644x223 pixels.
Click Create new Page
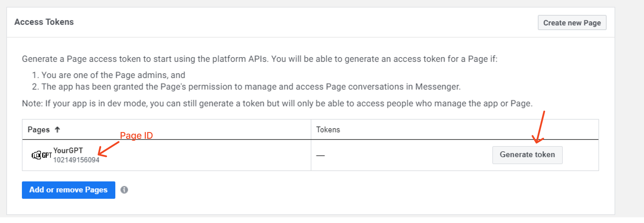pyautogui.click(x=572, y=23)
